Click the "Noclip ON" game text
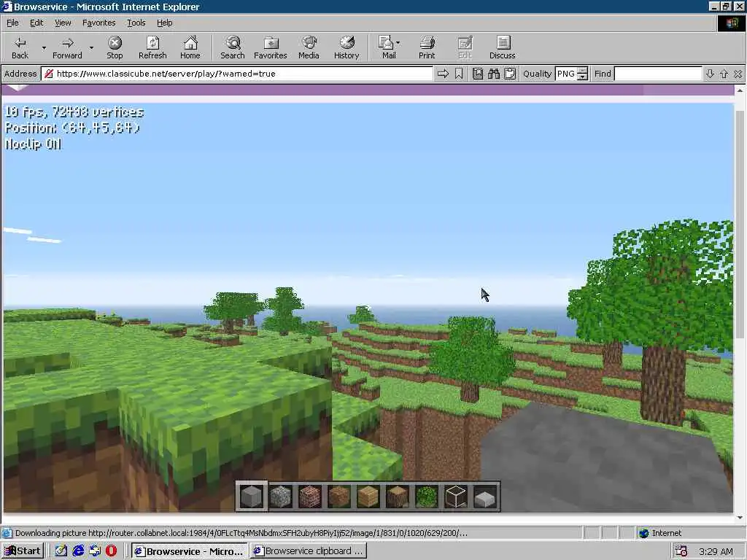This screenshot has height=560, width=747. [34, 144]
